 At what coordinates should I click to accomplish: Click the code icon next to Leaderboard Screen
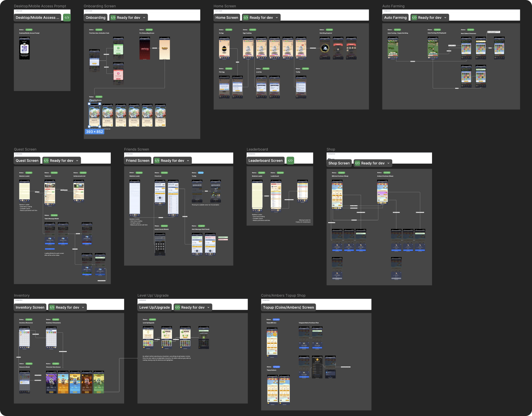coord(290,161)
